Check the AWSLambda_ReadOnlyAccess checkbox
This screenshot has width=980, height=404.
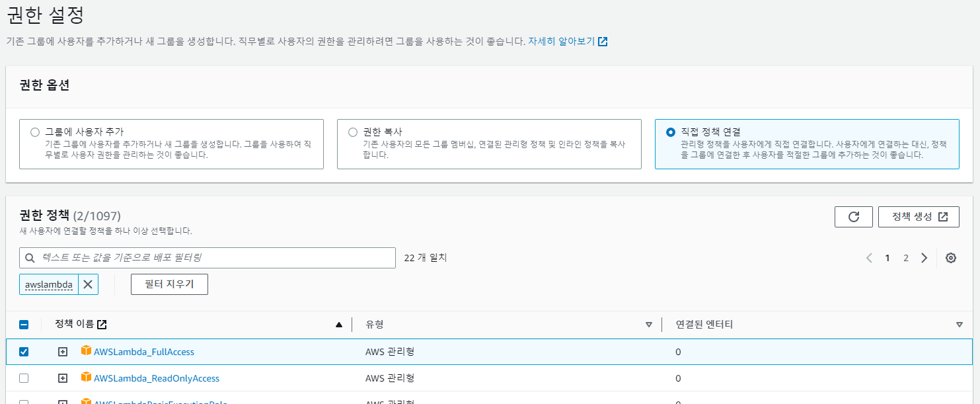[24, 378]
